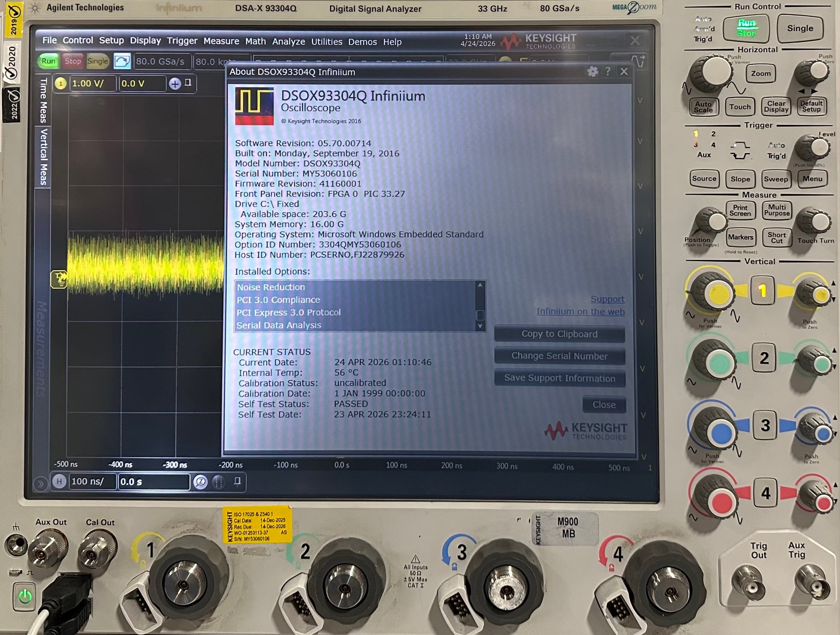Click the options list scroll-up arrow
Image resolution: width=840 pixels, height=635 pixels.
[480, 285]
